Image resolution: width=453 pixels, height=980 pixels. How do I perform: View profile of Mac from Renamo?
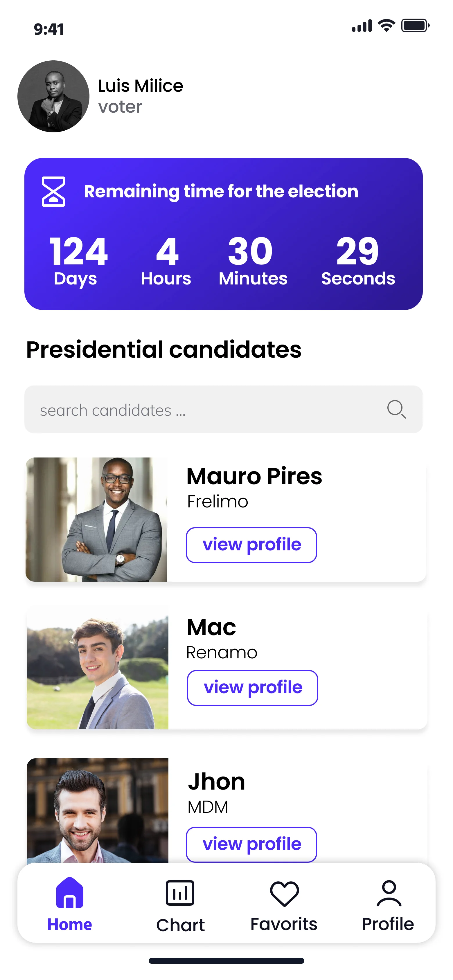(x=252, y=687)
